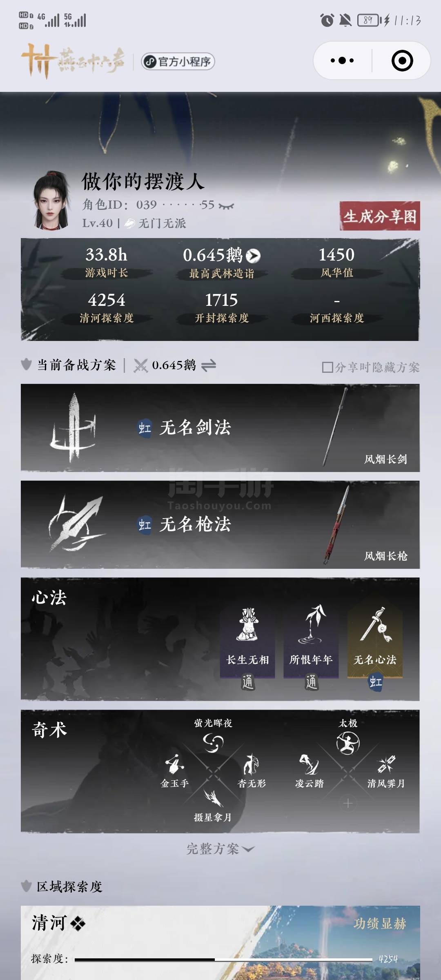Image resolution: width=441 pixels, height=980 pixels.
Task: Click the 生成分享图 button
Action: point(380,216)
